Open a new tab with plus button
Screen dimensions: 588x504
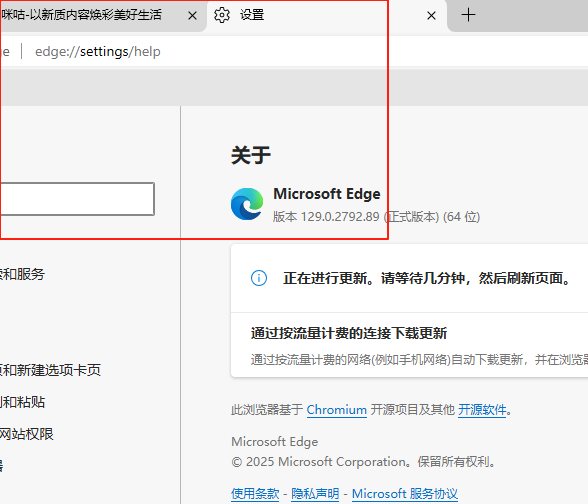468,15
